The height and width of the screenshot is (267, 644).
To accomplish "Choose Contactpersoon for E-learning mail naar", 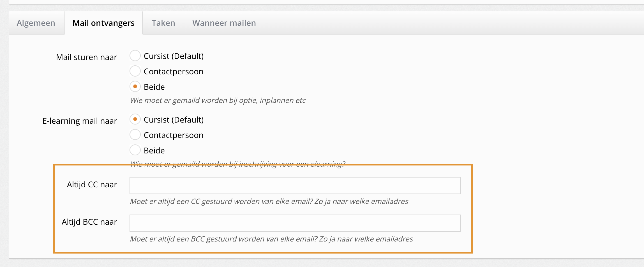I will pos(135,135).
